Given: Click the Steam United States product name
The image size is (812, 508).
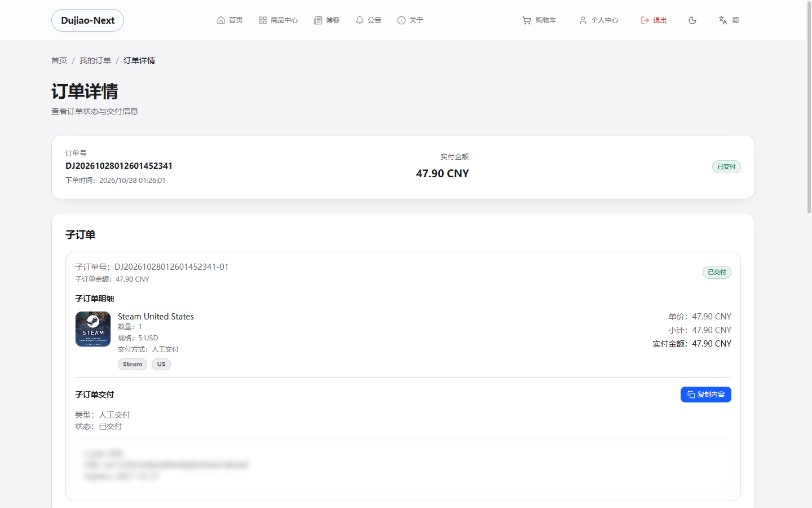Looking at the screenshot, I should point(156,317).
